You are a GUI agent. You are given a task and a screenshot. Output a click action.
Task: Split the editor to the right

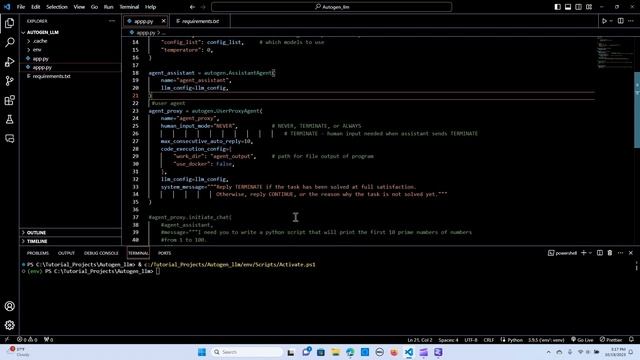[620, 21]
